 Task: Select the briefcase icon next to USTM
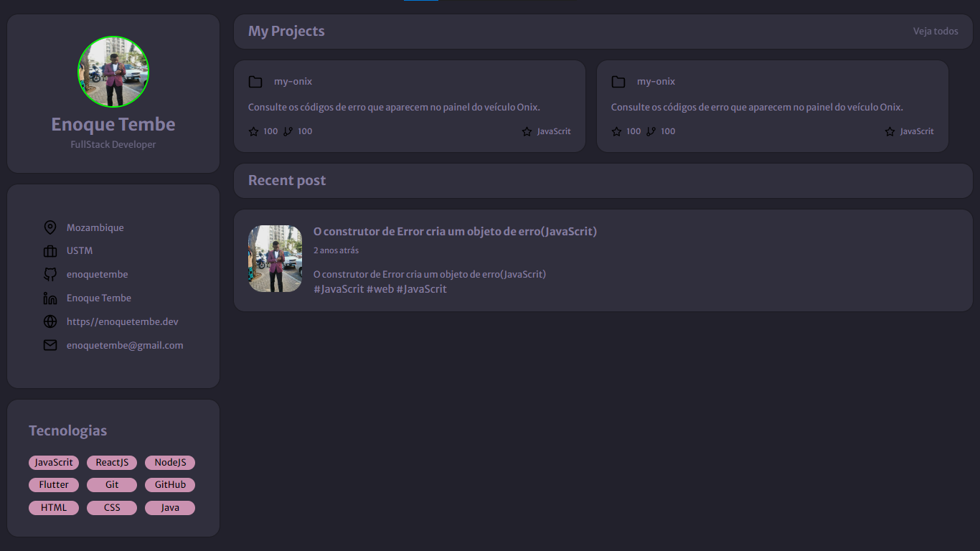tap(50, 250)
